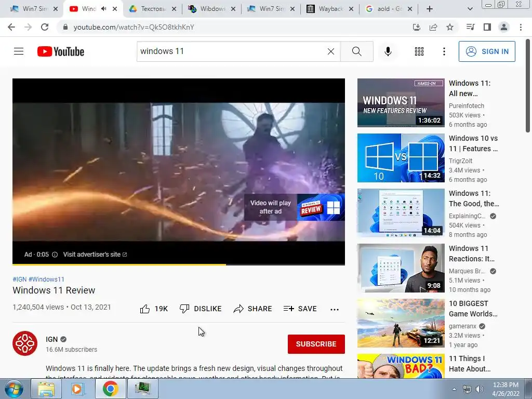Open Windows 11 New Features Review thumbnail
This screenshot has height=399, width=532.
point(401,103)
